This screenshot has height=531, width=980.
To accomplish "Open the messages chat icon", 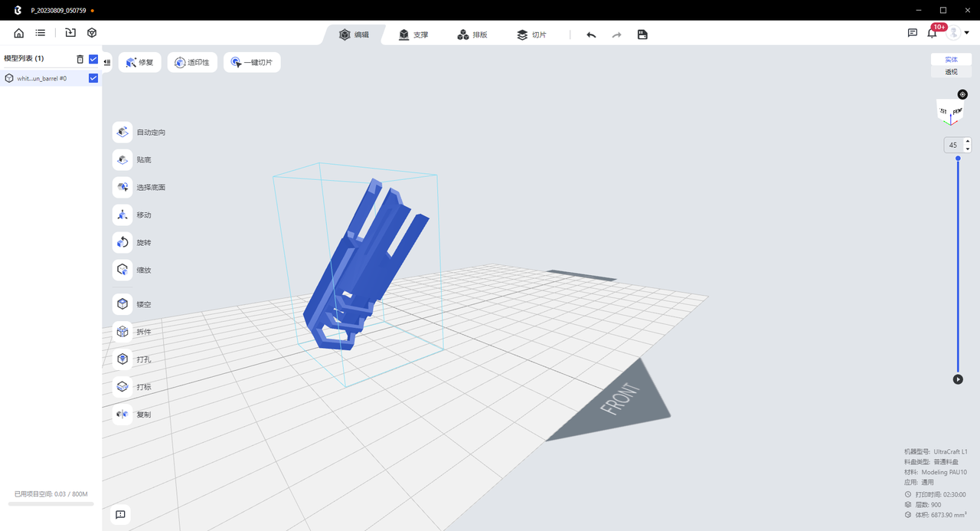I will pos(913,33).
